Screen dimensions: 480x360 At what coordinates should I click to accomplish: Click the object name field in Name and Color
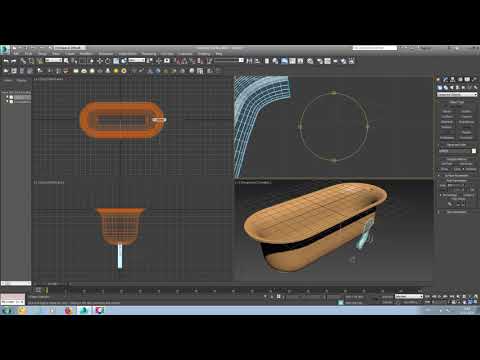(454, 151)
